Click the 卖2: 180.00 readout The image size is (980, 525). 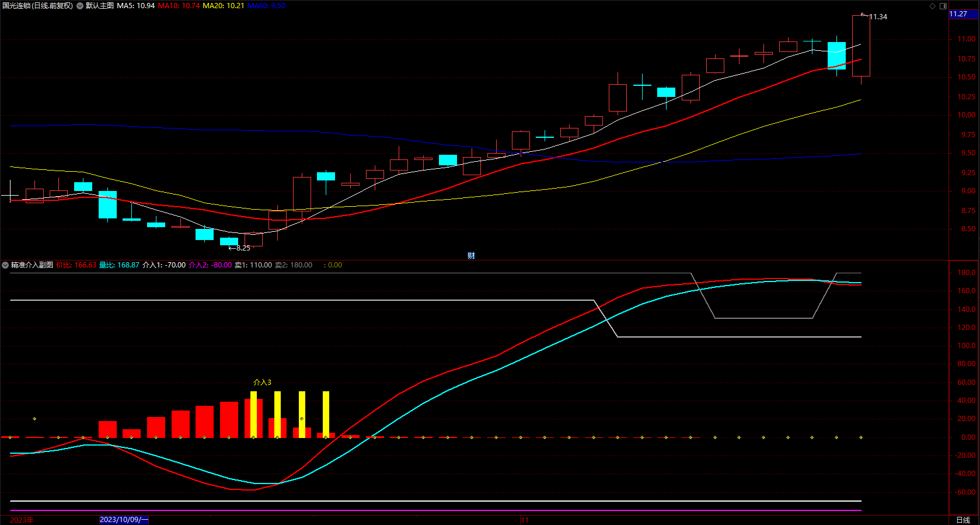(x=294, y=265)
